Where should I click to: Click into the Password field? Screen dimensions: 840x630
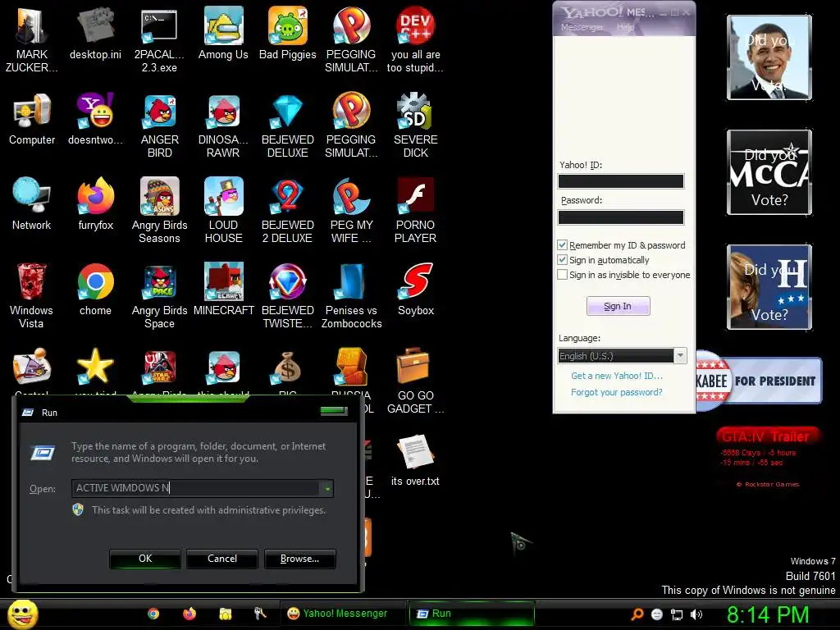[621, 217]
